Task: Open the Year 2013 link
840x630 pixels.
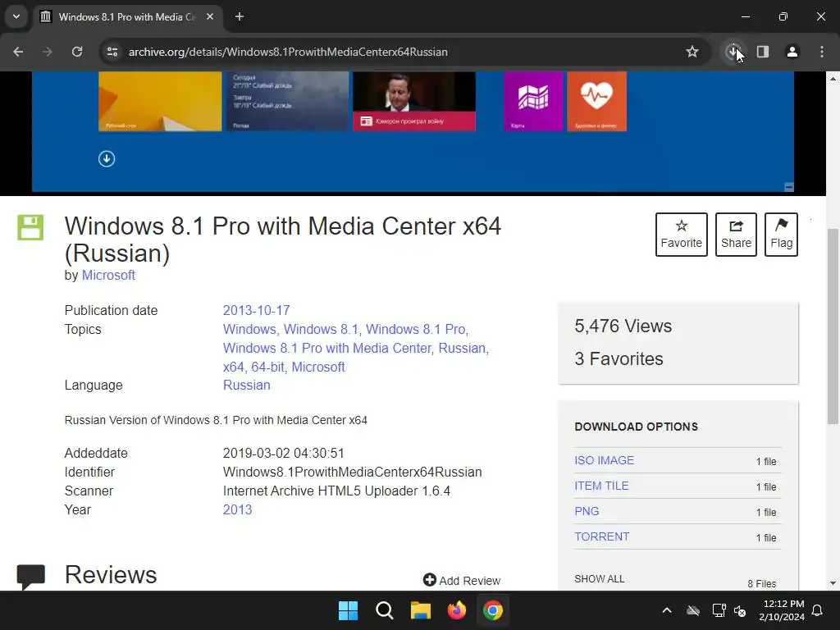Action: 237,509
